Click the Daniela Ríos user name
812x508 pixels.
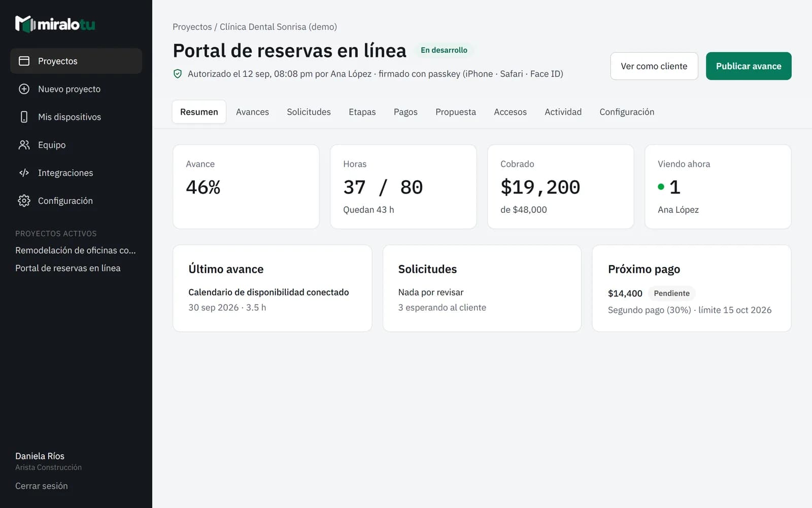click(x=40, y=456)
